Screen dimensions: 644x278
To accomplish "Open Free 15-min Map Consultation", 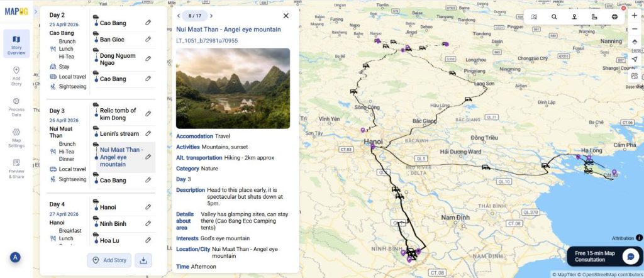I will 604,256.
